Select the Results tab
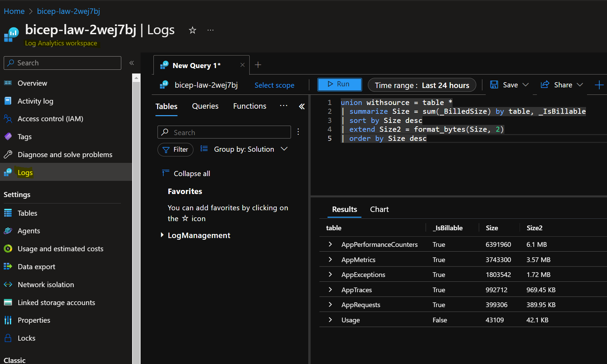 click(x=344, y=210)
